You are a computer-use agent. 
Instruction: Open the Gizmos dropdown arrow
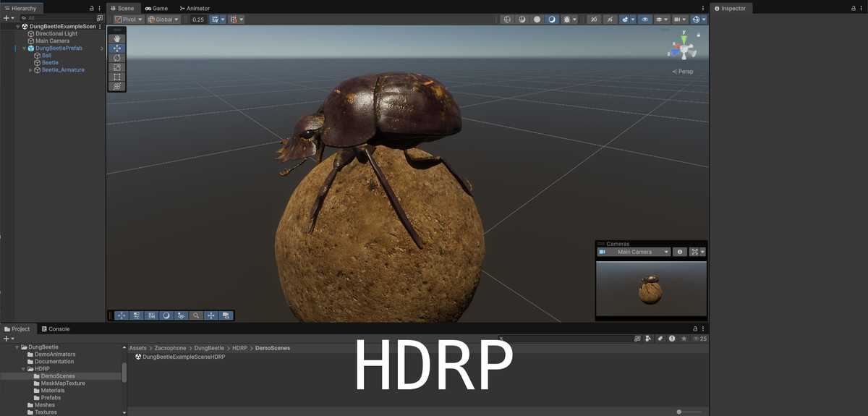[704, 20]
